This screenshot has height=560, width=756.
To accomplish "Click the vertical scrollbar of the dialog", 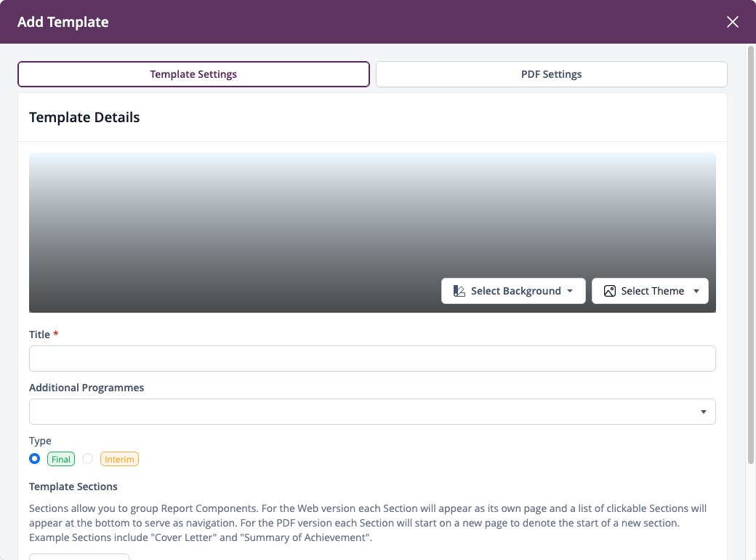I will click(x=751, y=255).
